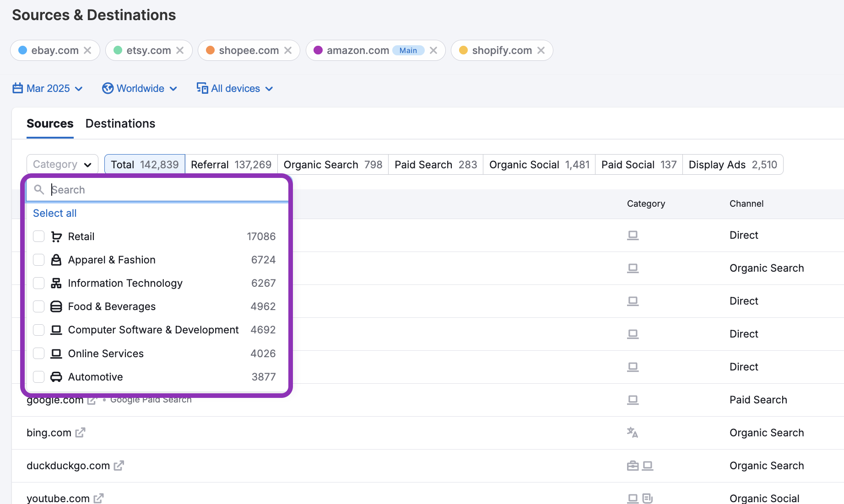844x504 pixels.
Task: Check the Retail category checkbox
Action: coord(39,236)
